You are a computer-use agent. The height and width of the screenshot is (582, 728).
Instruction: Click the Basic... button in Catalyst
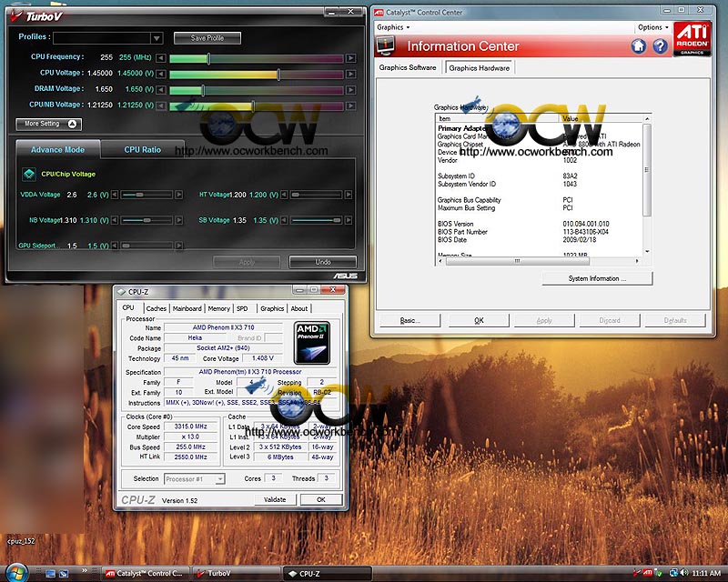click(x=410, y=320)
